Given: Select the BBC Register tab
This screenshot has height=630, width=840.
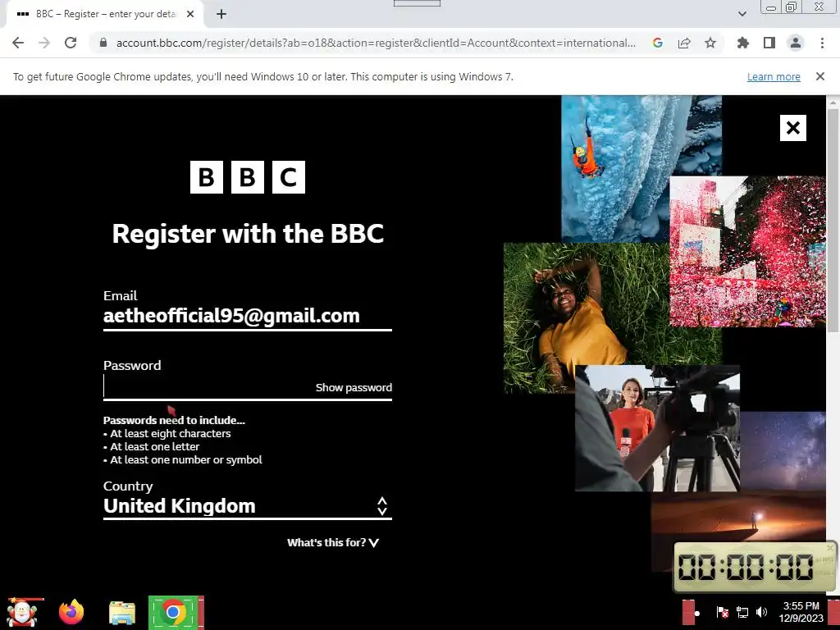Looking at the screenshot, I should click(x=105, y=15).
